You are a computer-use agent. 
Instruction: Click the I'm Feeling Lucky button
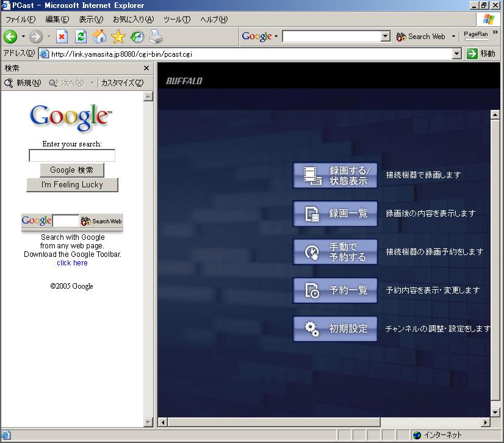(72, 185)
